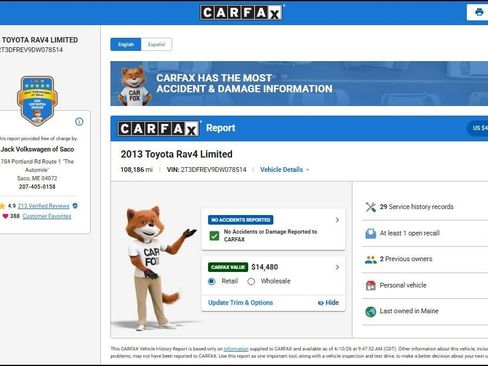The width and height of the screenshot is (488, 366).
Task: Click the 108,186 mi mileage text
Action: (137, 170)
